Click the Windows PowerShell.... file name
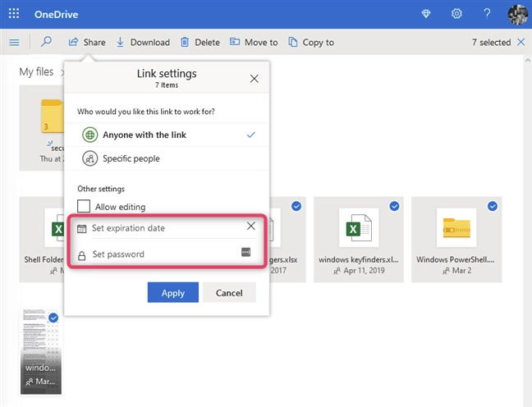This screenshot has width=532, height=407. [456, 260]
